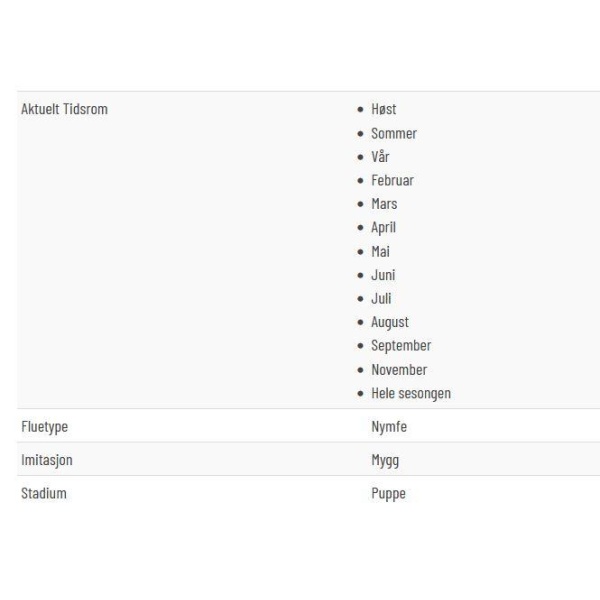Click the Hele sesongen entry
This screenshot has width=600, height=600.
coord(411,393)
